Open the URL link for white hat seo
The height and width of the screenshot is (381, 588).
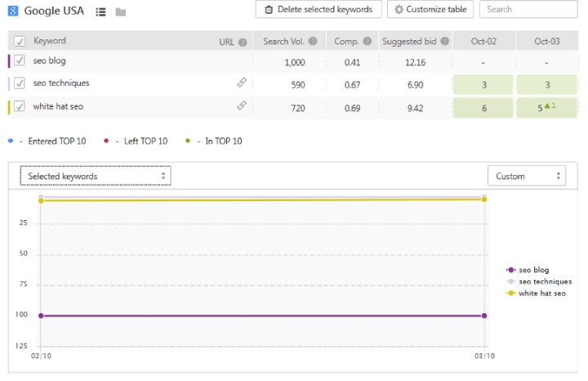click(x=242, y=105)
